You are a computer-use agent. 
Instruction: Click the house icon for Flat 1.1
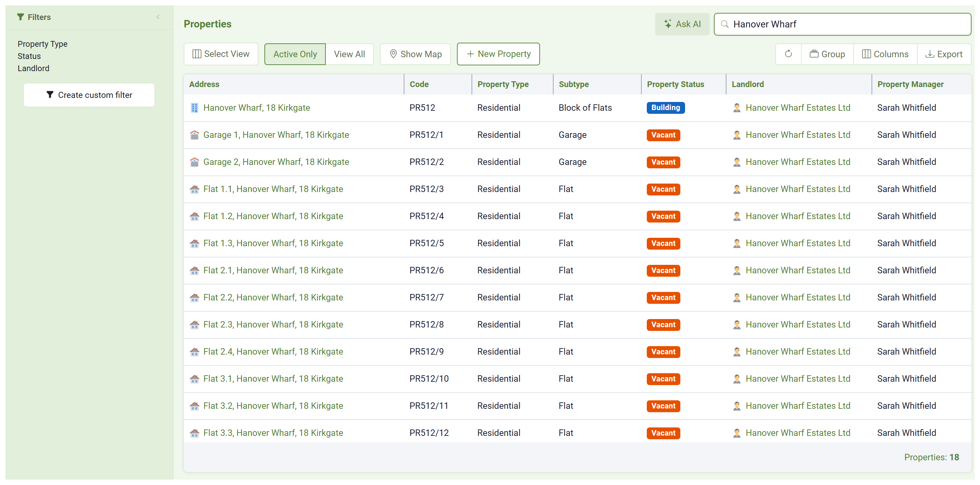pos(194,189)
